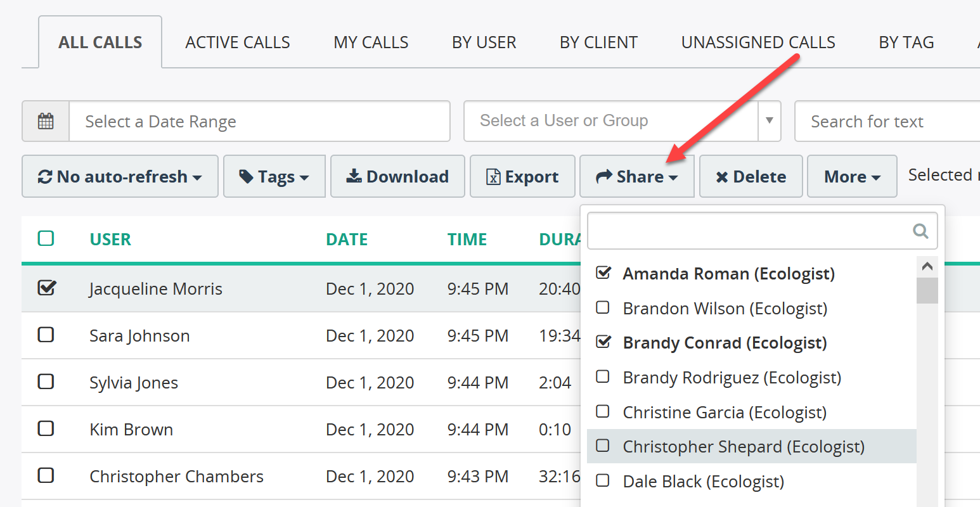Viewport: 980px width, 507px height.
Task: Switch to BY USER tab
Action: [x=484, y=42]
